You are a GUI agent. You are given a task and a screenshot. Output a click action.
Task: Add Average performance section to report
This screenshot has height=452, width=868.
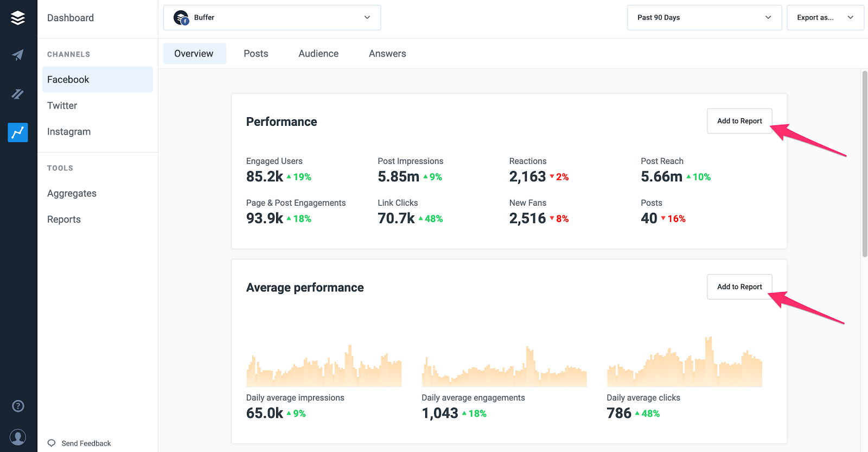(x=739, y=287)
